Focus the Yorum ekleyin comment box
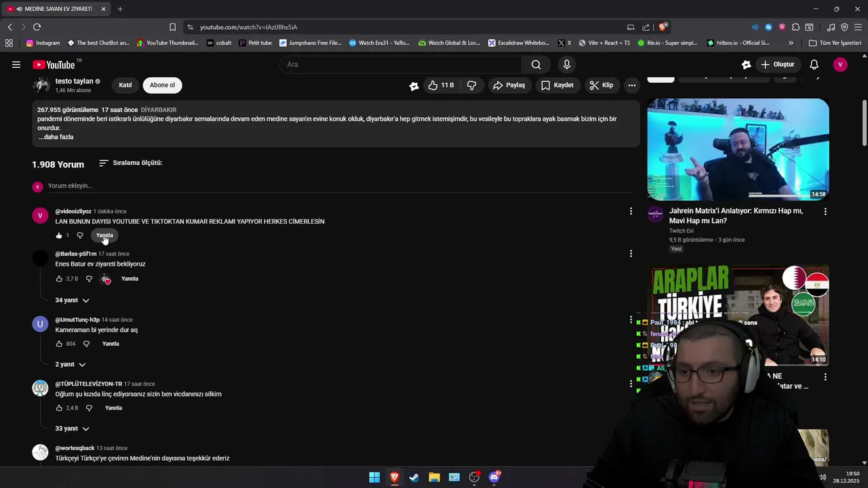868x488 pixels. coord(339,186)
